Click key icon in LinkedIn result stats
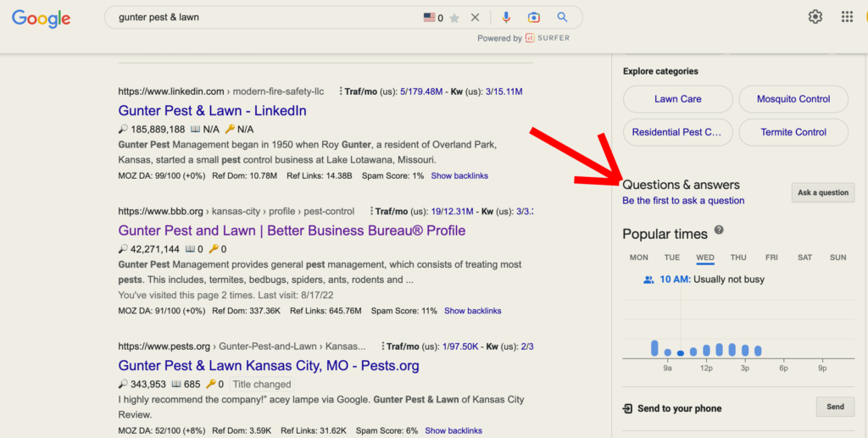 pyautogui.click(x=230, y=129)
